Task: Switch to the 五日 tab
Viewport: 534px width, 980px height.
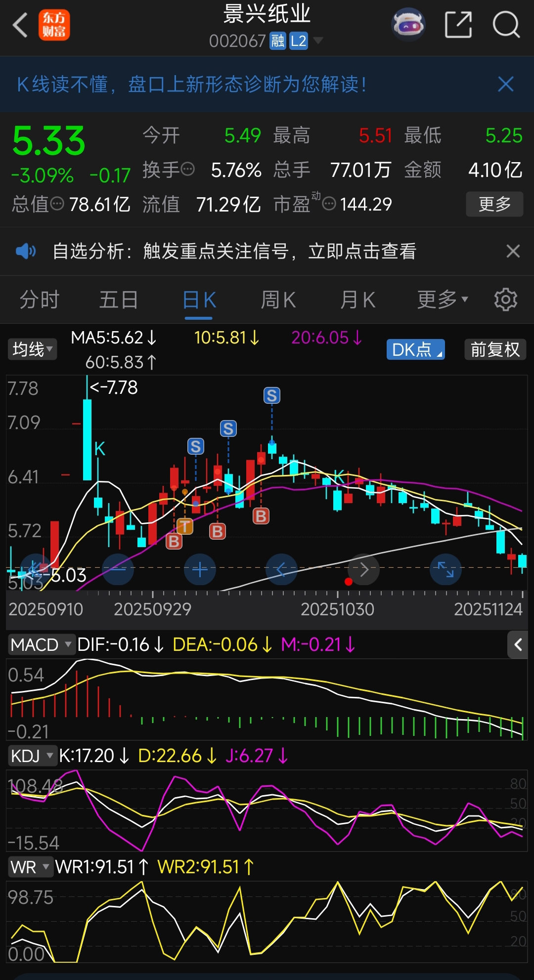Action: tap(119, 299)
